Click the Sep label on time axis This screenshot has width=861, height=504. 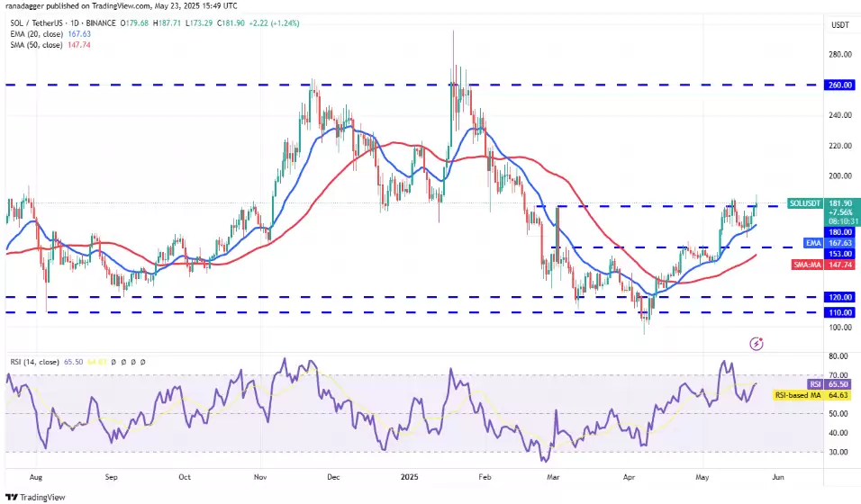[111, 477]
